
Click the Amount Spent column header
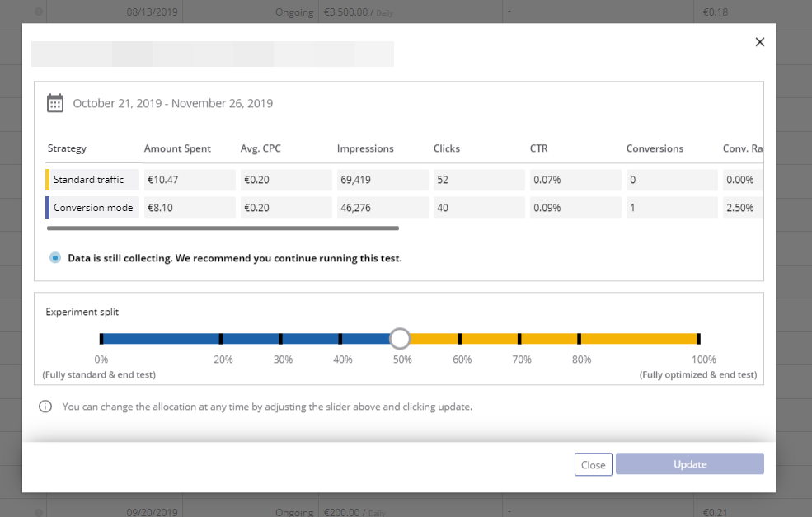click(x=177, y=148)
